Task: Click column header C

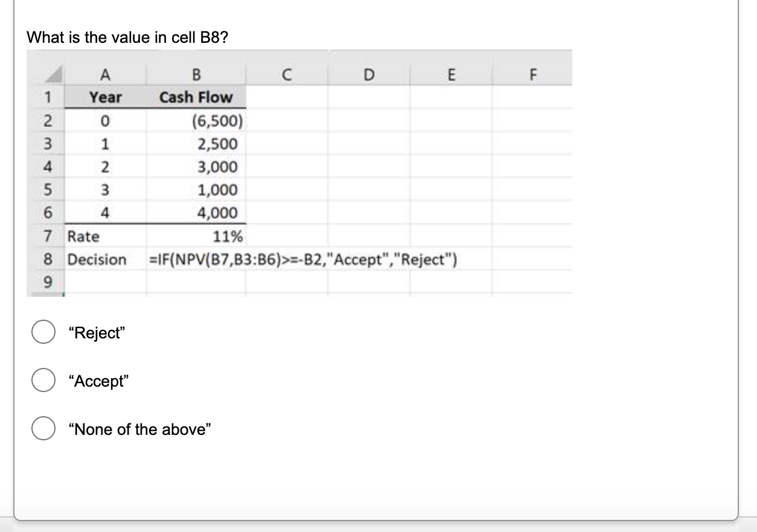Action: [x=289, y=74]
